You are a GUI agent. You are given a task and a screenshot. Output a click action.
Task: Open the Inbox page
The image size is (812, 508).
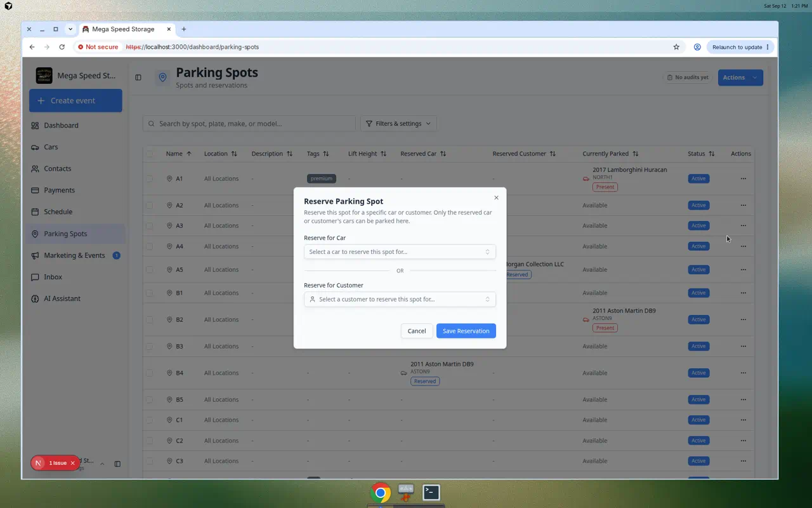[75, 277]
